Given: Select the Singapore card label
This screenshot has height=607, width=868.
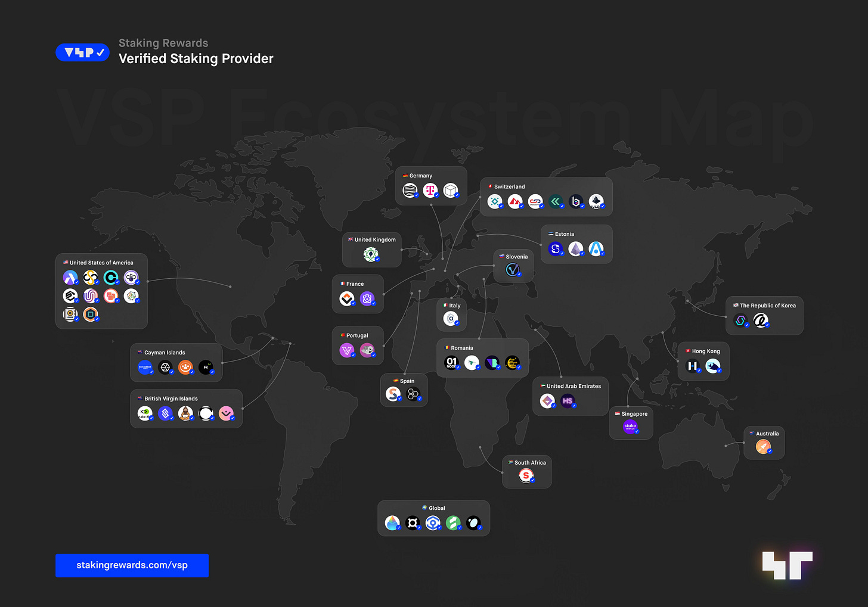Looking at the screenshot, I should click(634, 414).
